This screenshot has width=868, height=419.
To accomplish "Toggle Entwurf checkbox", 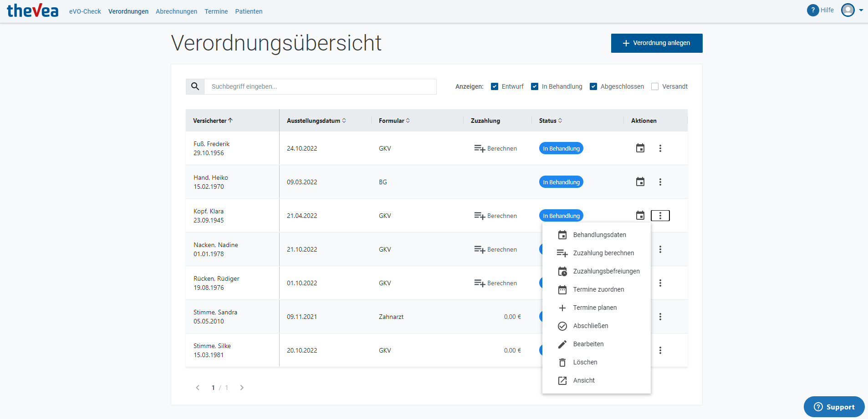I will tap(495, 86).
